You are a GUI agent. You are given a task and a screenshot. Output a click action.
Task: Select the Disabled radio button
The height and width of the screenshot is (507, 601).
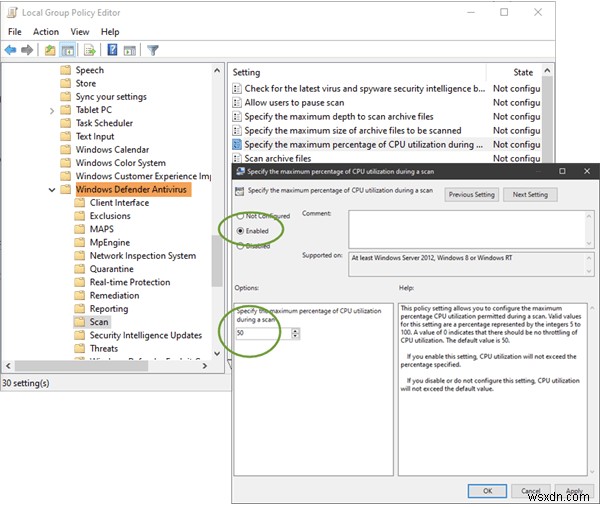240,246
